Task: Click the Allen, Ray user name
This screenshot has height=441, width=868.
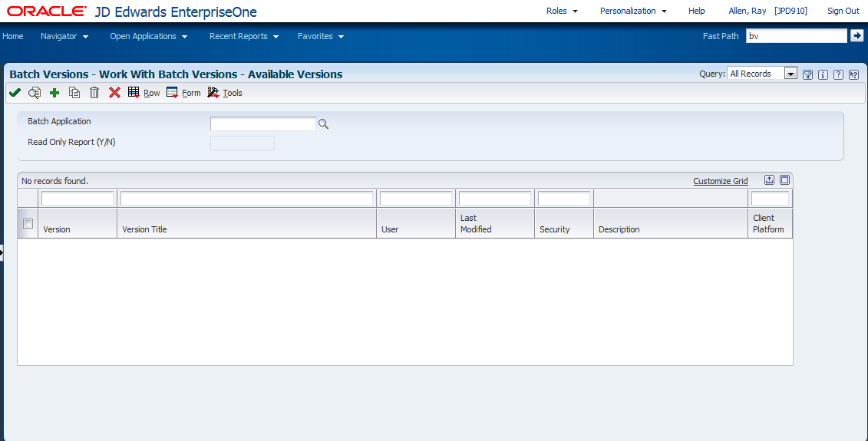Action: click(x=748, y=11)
